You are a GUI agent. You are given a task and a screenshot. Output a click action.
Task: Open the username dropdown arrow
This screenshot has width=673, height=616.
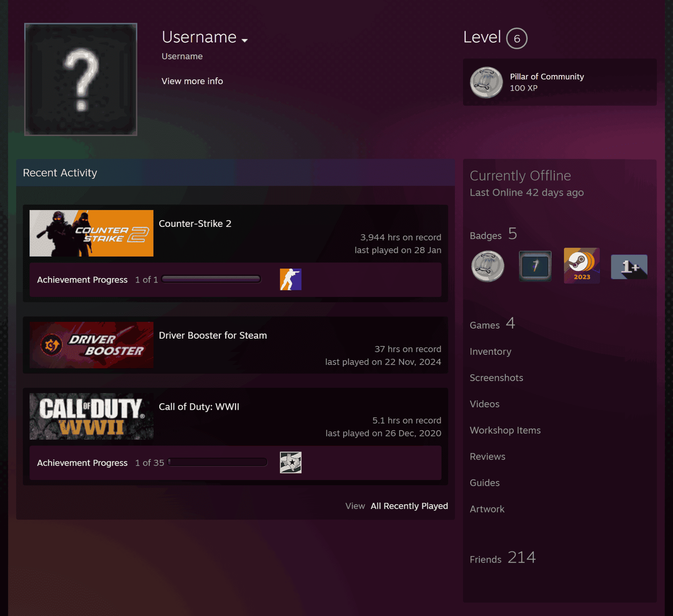tap(245, 40)
